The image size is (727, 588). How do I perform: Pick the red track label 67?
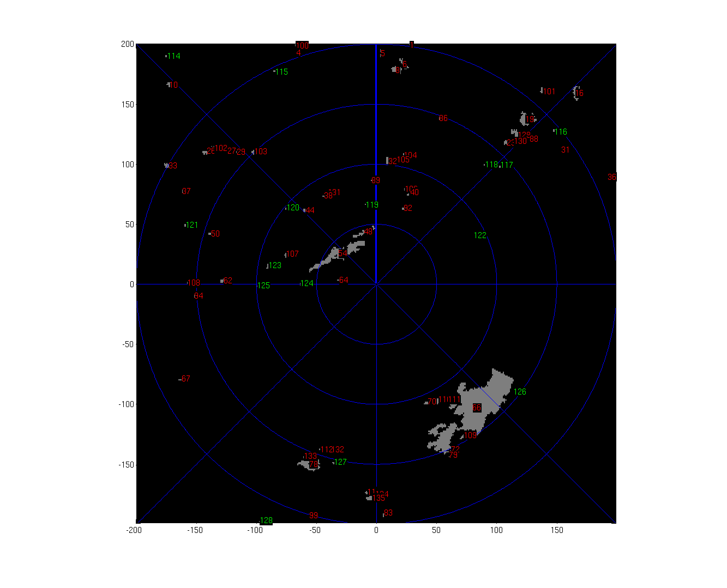point(185,379)
